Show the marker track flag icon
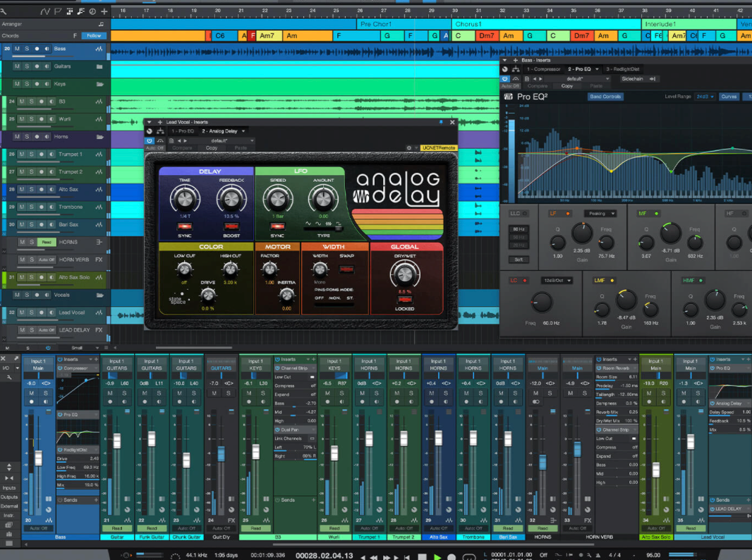Image resolution: width=752 pixels, height=560 pixels. tap(58, 11)
